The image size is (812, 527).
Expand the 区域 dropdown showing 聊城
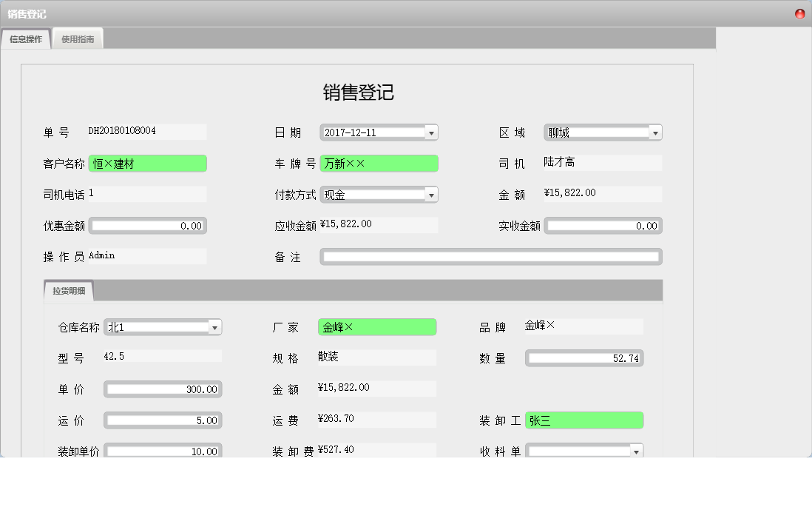click(655, 132)
